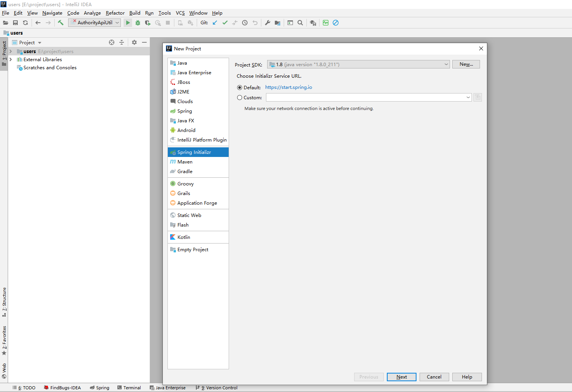Screen dimensions: 572x392
Task: Open the FindBugs-IDEA tool window tab
Action: 62,388
